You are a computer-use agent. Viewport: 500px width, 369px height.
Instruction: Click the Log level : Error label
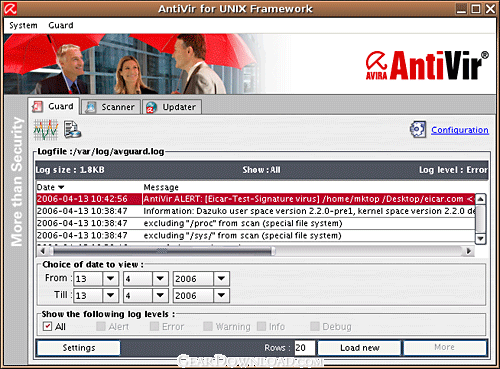tap(453, 170)
